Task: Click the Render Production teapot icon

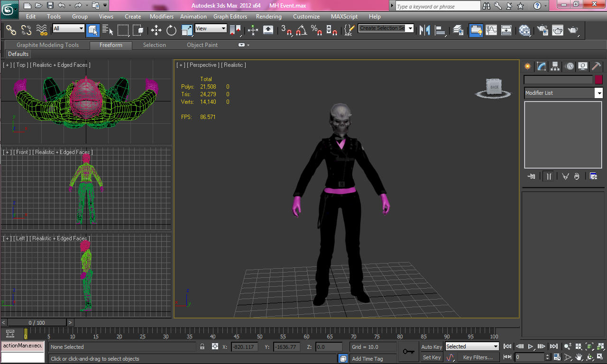Action: coord(573,30)
